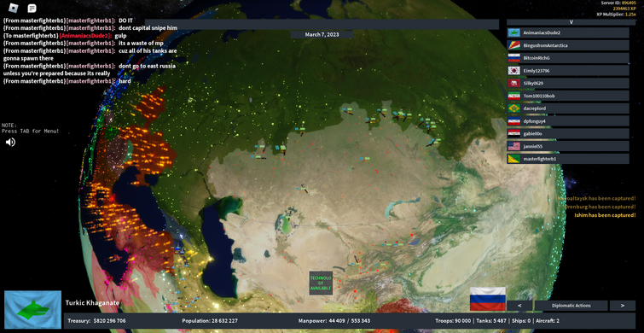Click the Turkic Khaganate wolf flag
This screenshot has height=333, width=644.
33,310
